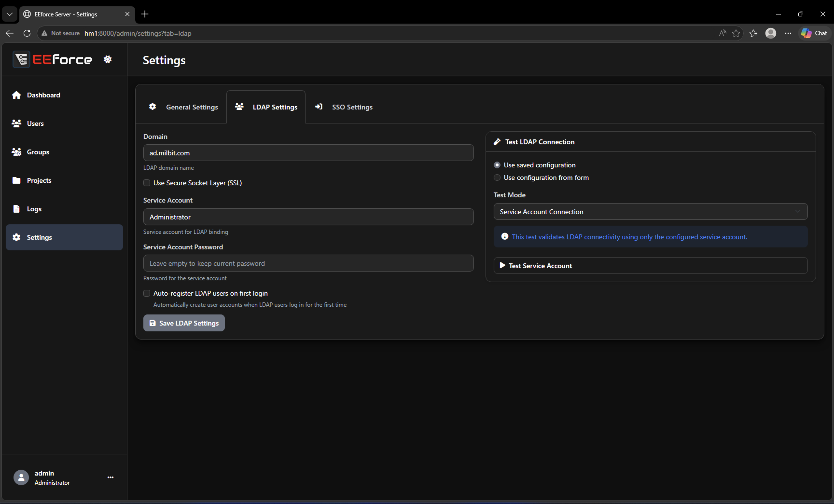Go back with the browser back arrow

click(9, 33)
